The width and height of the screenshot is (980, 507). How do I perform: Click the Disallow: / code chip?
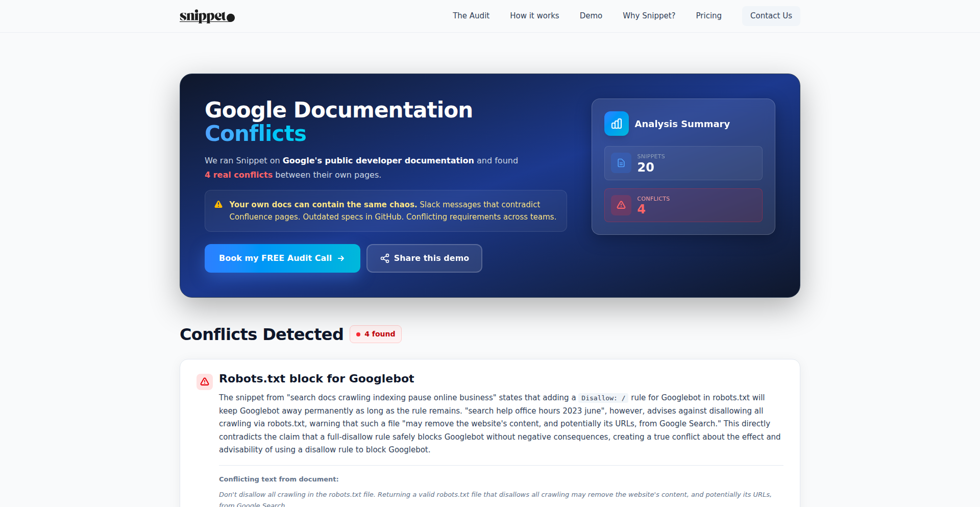point(603,398)
